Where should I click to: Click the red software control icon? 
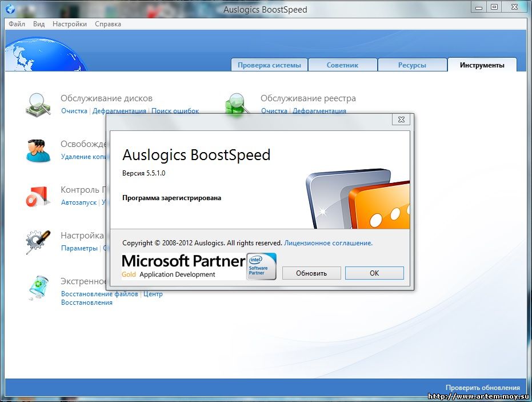[38, 197]
